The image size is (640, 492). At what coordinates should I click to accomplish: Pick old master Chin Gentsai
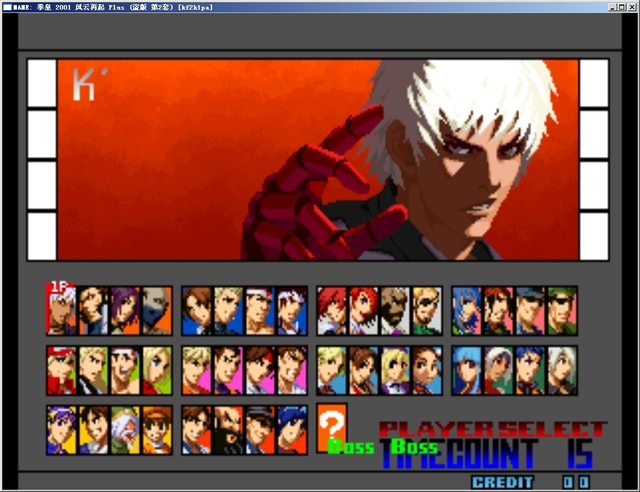(x=125, y=430)
